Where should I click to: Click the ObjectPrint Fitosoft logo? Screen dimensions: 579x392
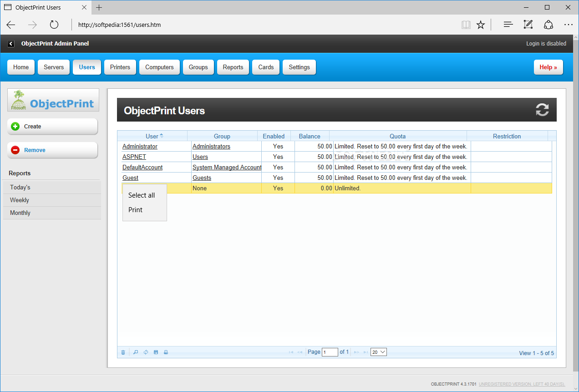pyautogui.click(x=53, y=100)
